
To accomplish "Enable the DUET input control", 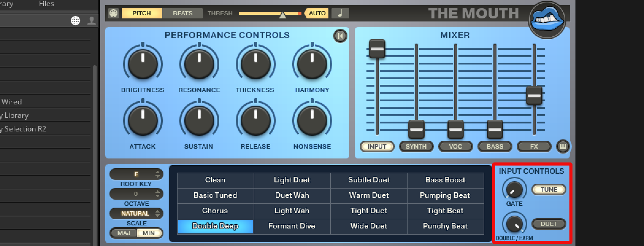I will click(x=549, y=224).
